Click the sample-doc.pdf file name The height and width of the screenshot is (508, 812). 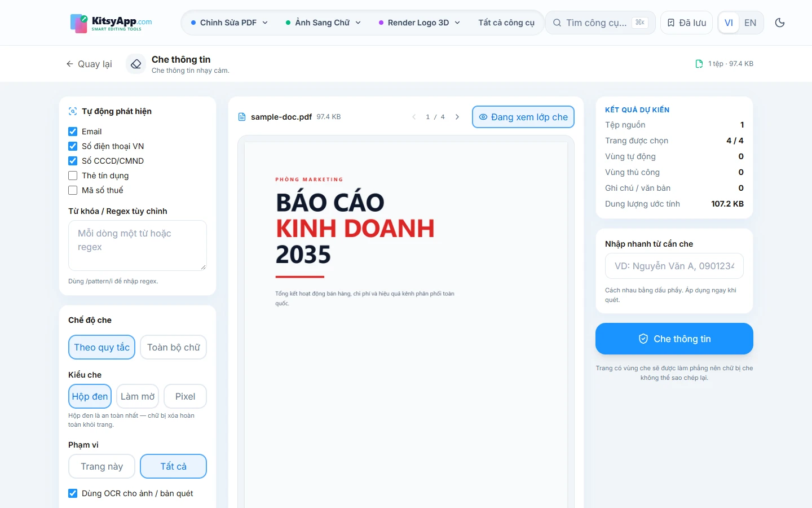[x=281, y=117]
